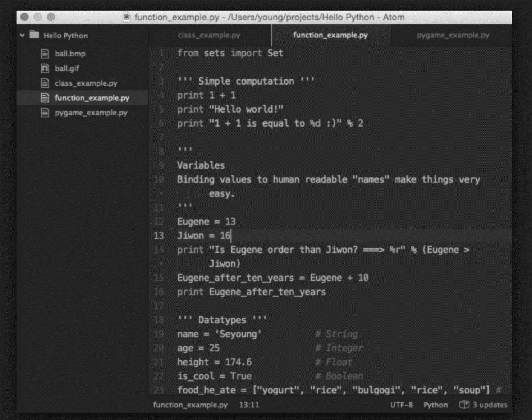Click the '1 + 1 is equal to' print line
Image resolution: width=532 pixels, height=420 pixels.
click(270, 123)
